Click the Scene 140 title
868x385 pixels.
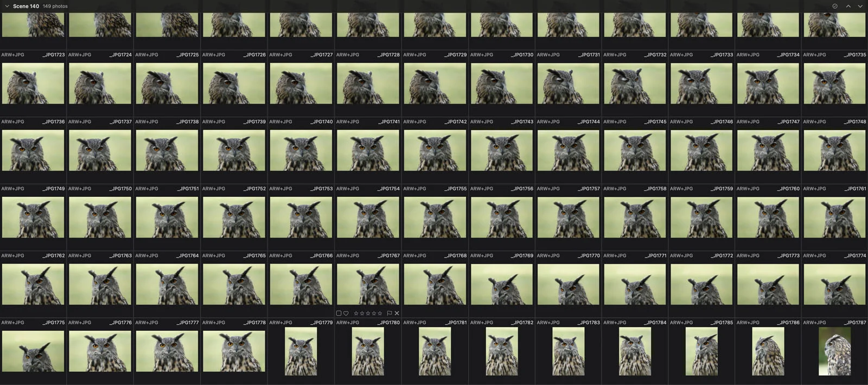[x=26, y=6]
